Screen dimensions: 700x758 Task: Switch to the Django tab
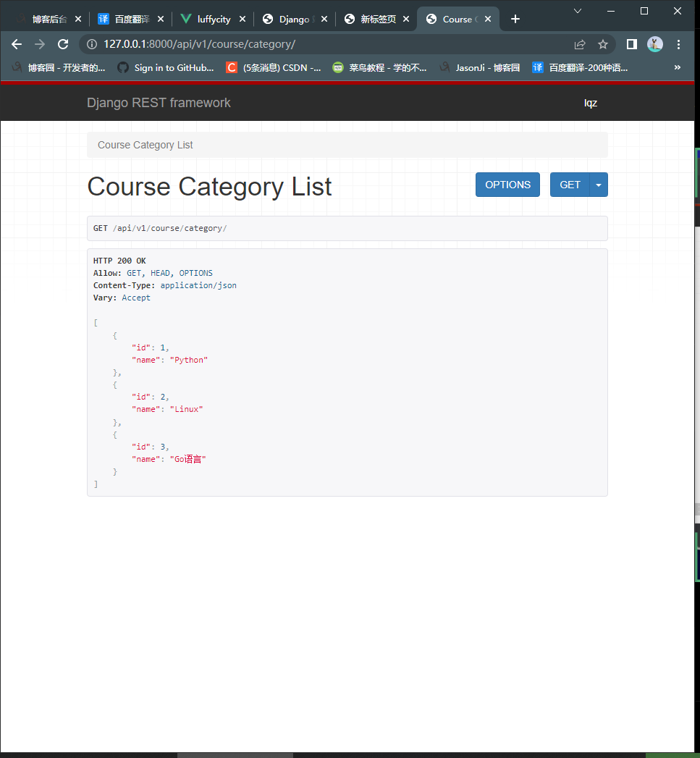294,19
